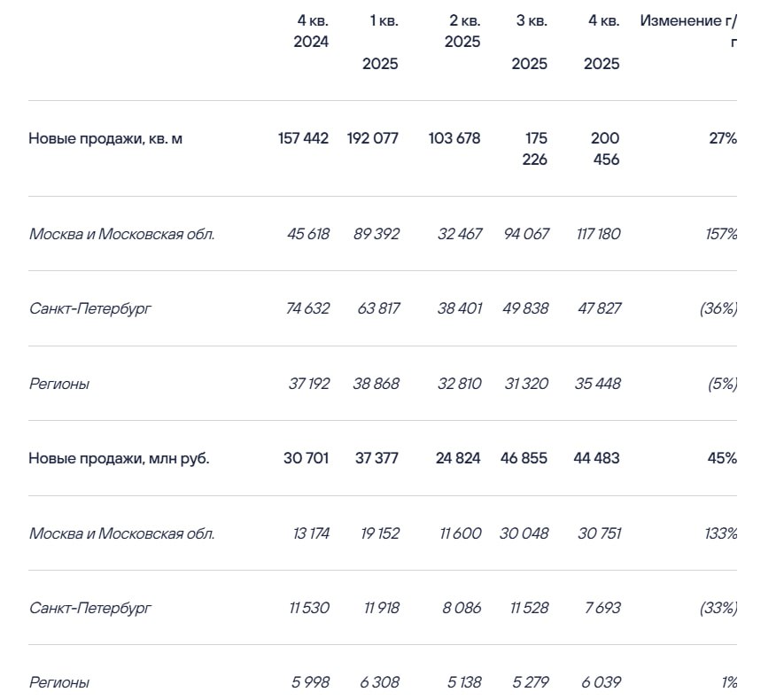Click the 157 442 value cell
Image resolution: width=784 pixels, height=700 pixels.
pyautogui.click(x=303, y=138)
